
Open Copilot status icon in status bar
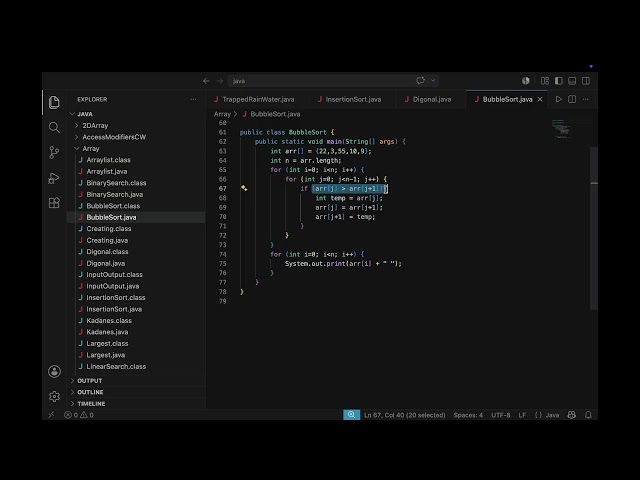tap(571, 415)
